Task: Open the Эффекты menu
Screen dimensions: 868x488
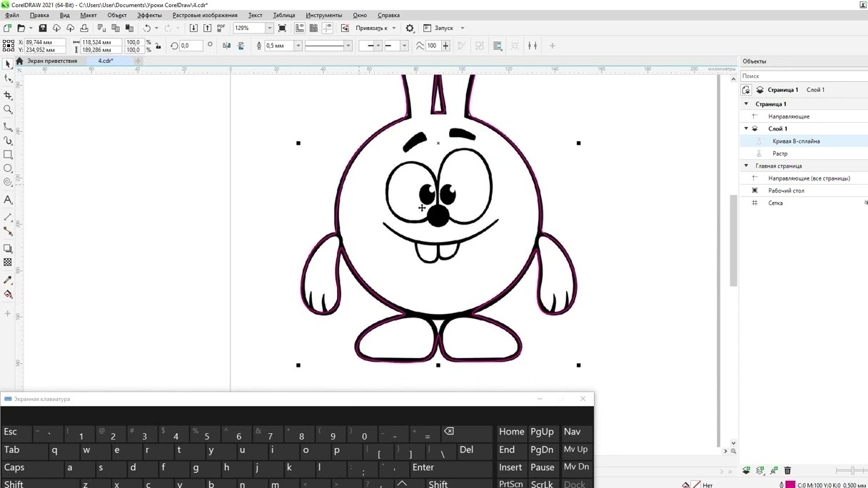Action: coord(149,15)
